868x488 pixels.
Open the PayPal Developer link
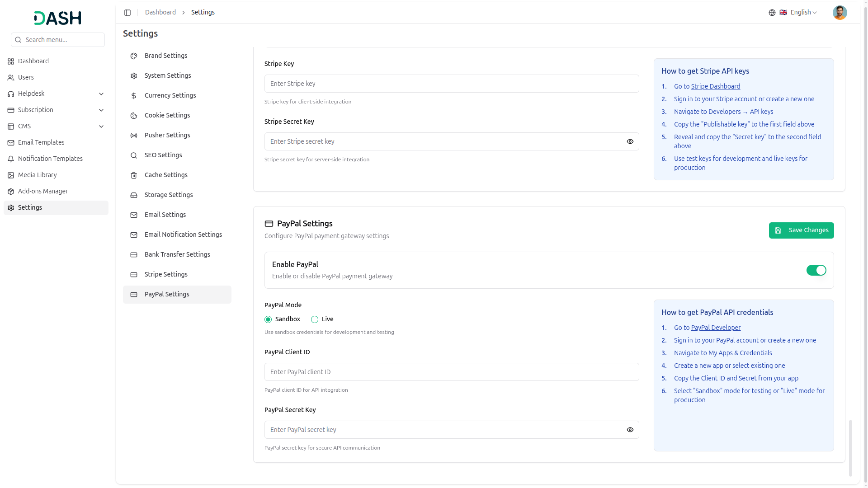click(x=716, y=328)
